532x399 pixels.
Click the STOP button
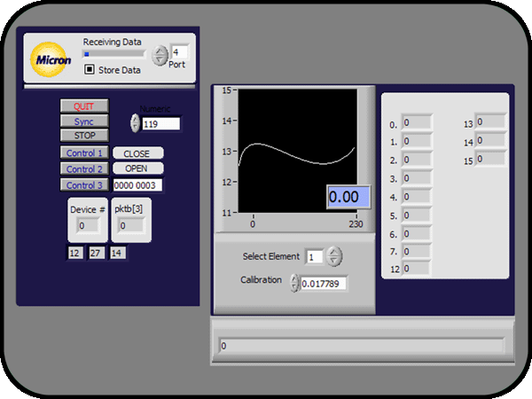click(84, 136)
